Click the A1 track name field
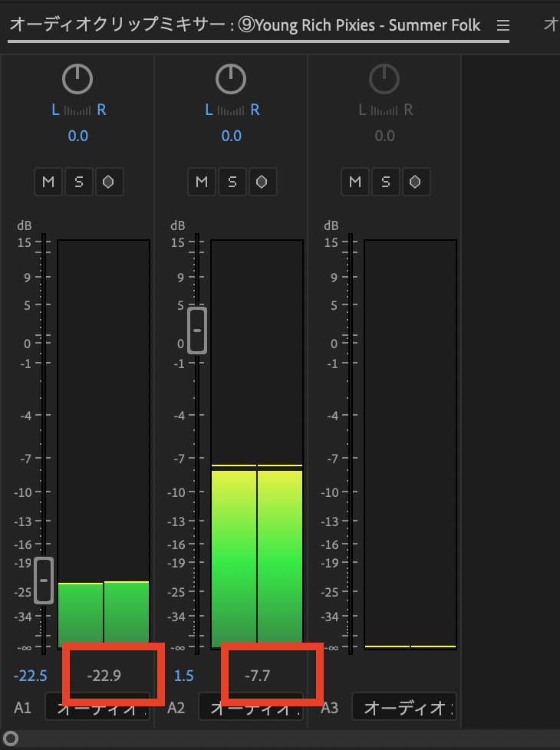Viewport: 560px width, 750px height. point(96,708)
